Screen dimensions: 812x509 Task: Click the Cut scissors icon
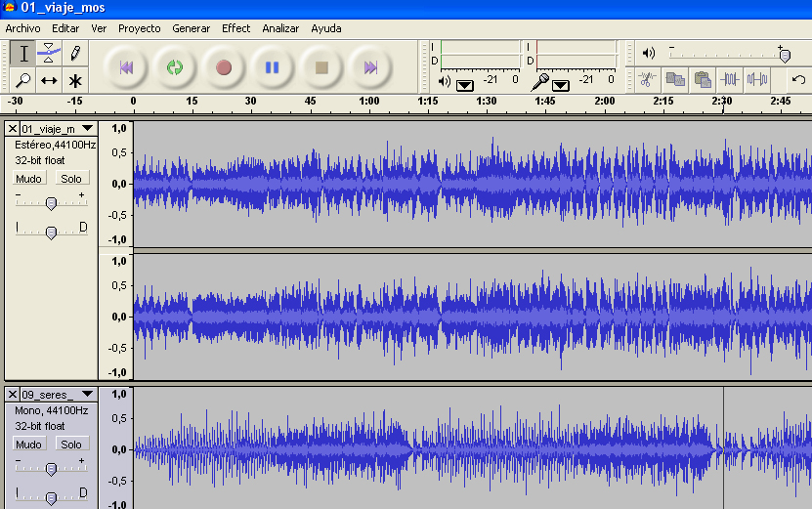pos(647,79)
